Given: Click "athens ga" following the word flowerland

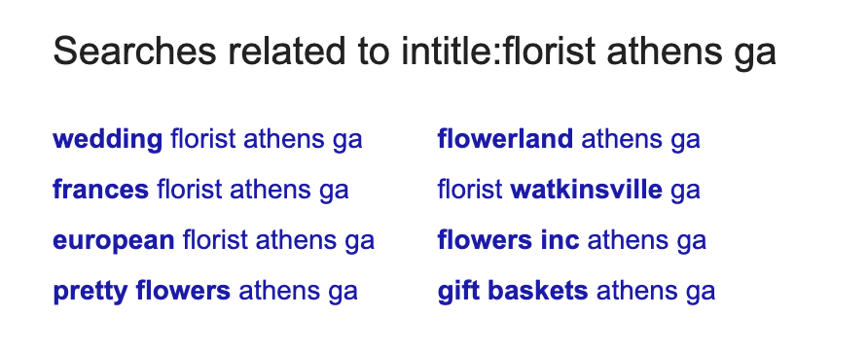Looking at the screenshot, I should point(640,139).
